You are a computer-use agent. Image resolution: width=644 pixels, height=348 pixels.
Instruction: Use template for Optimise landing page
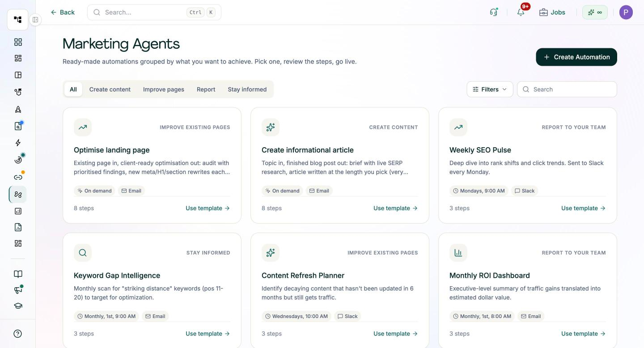point(208,208)
